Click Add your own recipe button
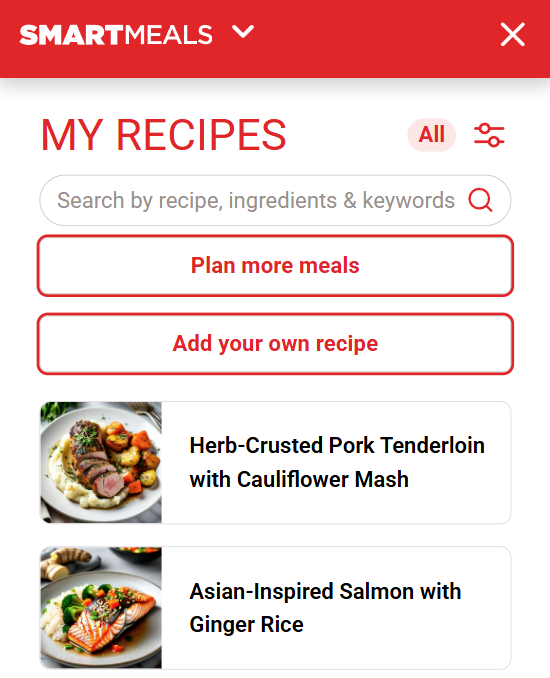This screenshot has width=550, height=678. (x=275, y=344)
